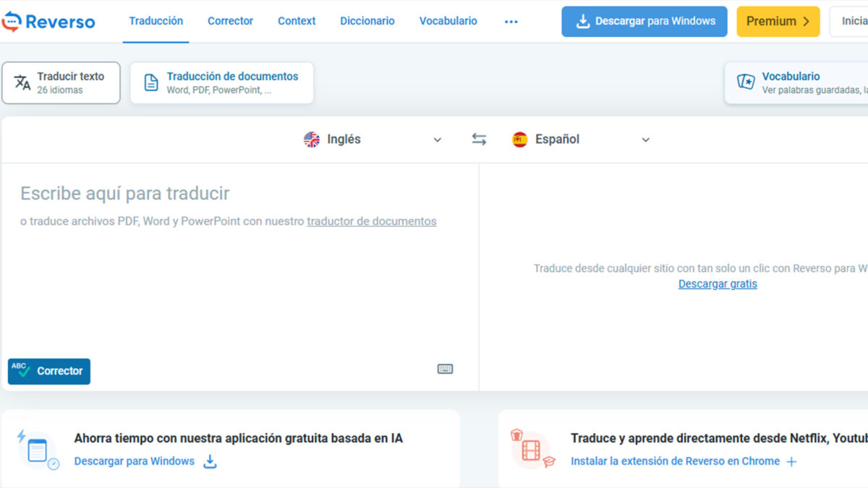Click the Traduce desde cualquier sitio text
The width and height of the screenshot is (868, 488).
700,268
